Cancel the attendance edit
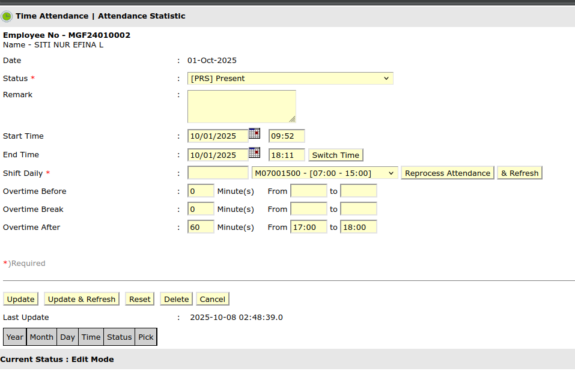Viewport: 575px width, 392px height. pos(213,299)
